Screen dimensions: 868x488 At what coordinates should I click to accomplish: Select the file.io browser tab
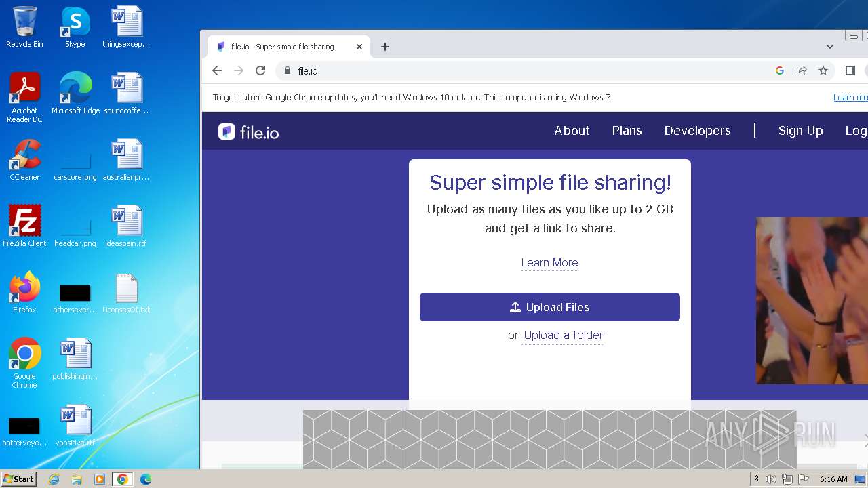tap(289, 47)
